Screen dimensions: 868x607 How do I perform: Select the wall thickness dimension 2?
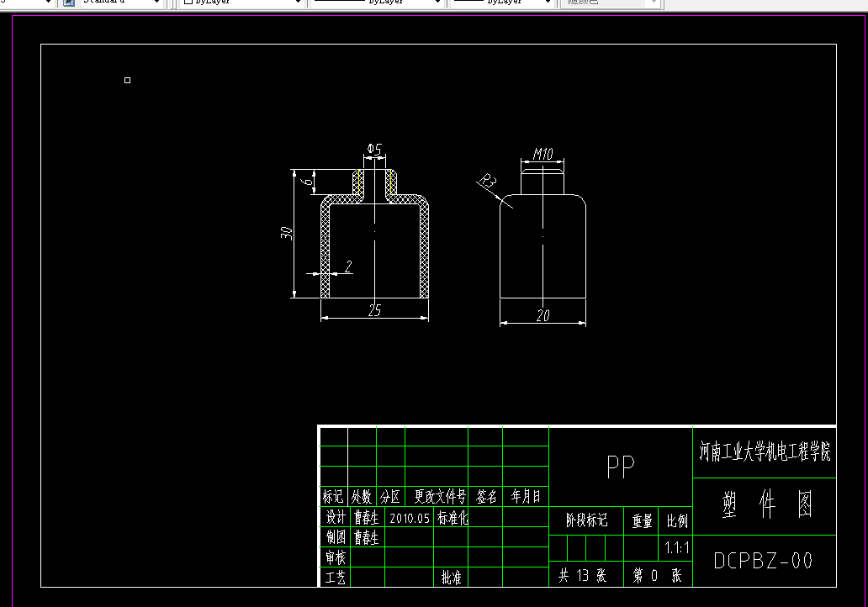coord(348,267)
